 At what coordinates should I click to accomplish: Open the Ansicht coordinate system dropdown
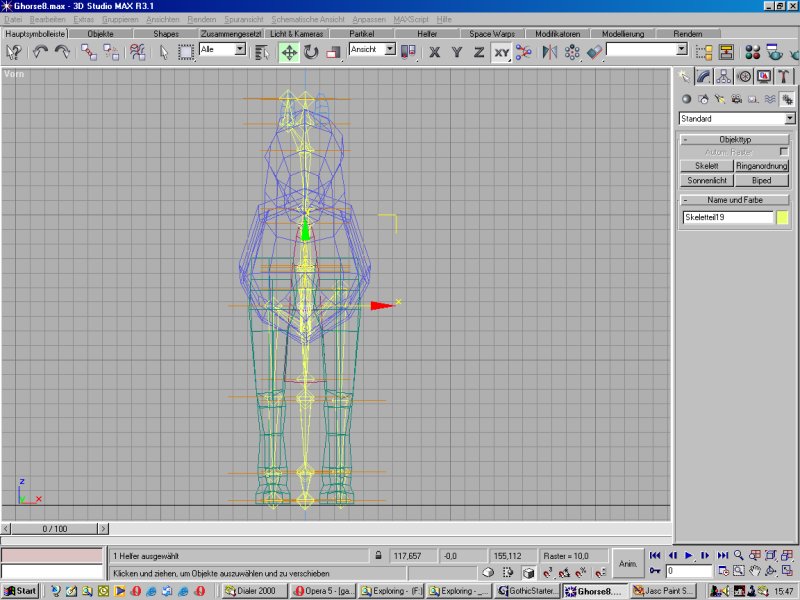point(372,49)
